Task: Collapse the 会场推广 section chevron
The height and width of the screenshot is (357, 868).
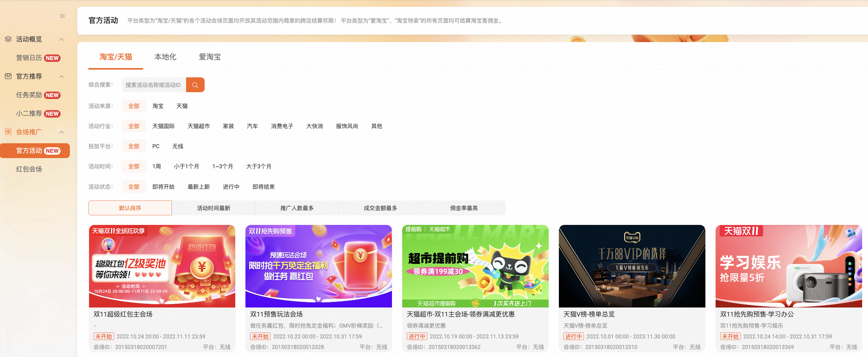Action: pos(62,132)
